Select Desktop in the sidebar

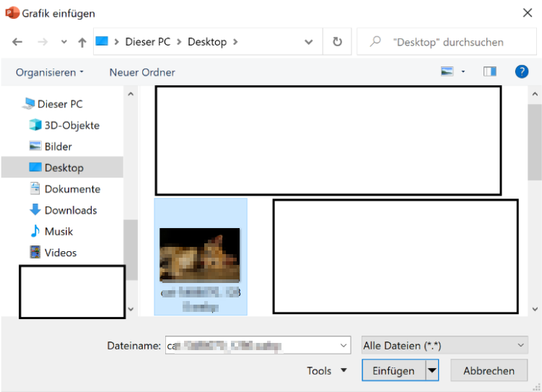(62, 167)
